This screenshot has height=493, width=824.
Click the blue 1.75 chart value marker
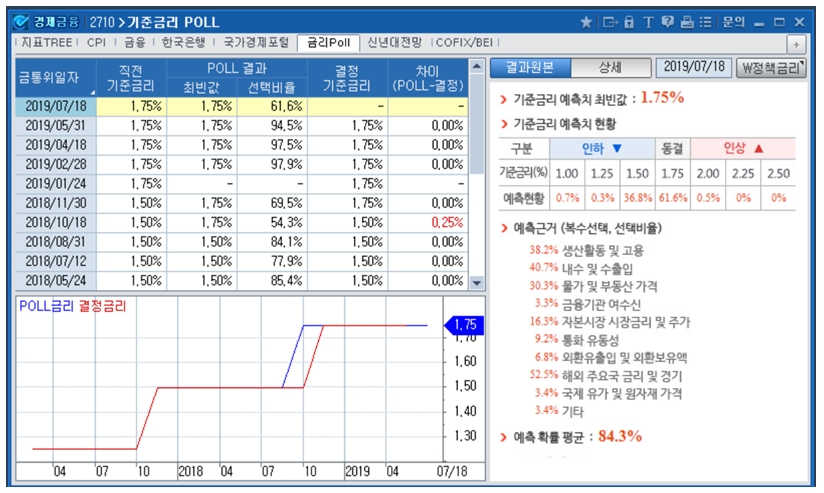(464, 325)
